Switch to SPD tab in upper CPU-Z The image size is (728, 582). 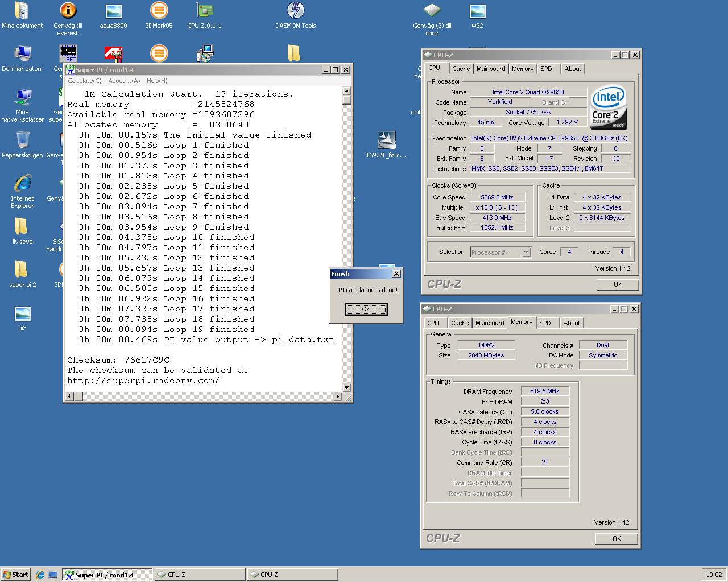[546, 69]
